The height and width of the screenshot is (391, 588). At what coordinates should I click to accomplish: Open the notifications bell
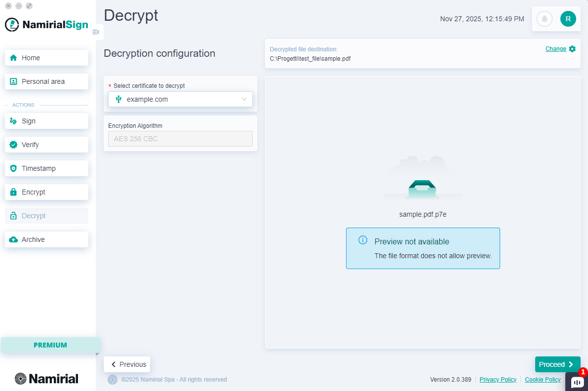(x=545, y=19)
